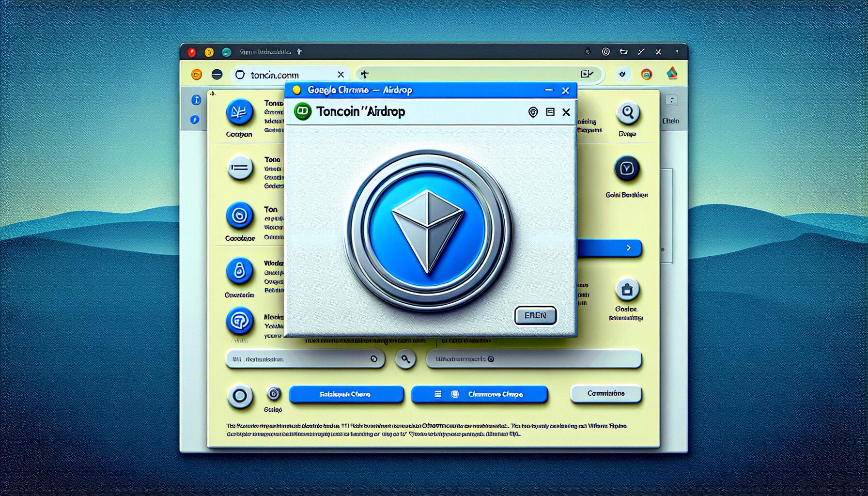Select the toncin.conm tab
The width and height of the screenshot is (868, 496).
tap(290, 75)
